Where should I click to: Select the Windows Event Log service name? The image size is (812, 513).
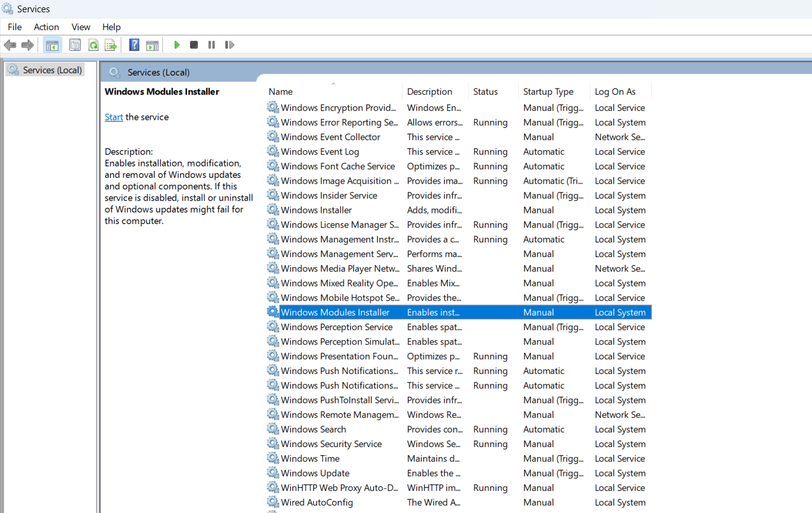320,151
